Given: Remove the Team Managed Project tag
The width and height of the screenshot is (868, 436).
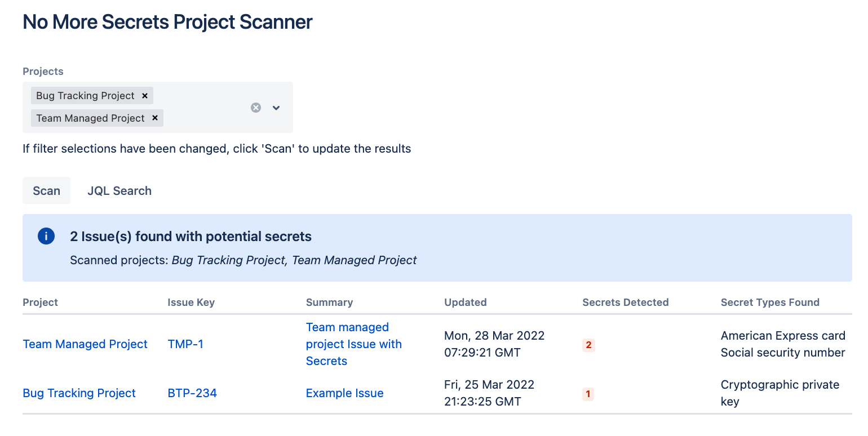Looking at the screenshot, I should point(155,118).
